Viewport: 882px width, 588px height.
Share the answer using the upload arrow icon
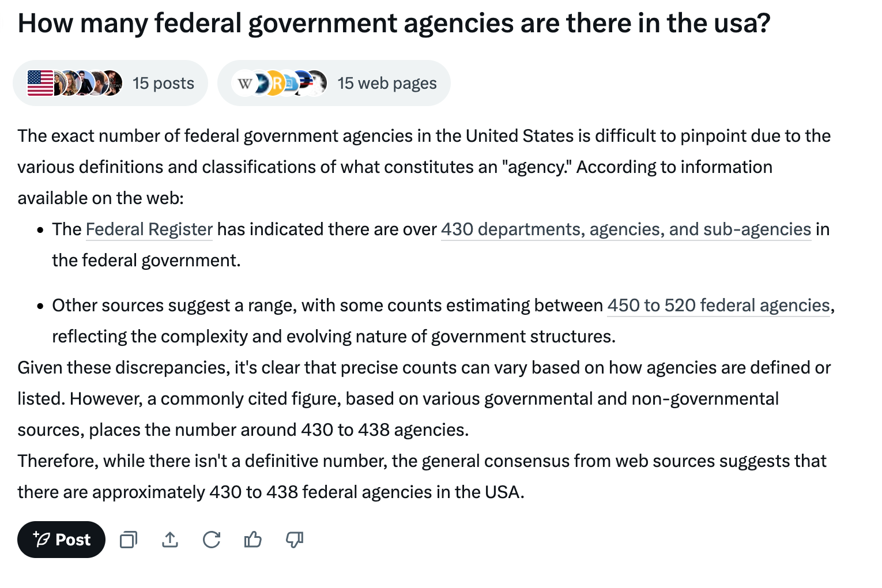(170, 540)
